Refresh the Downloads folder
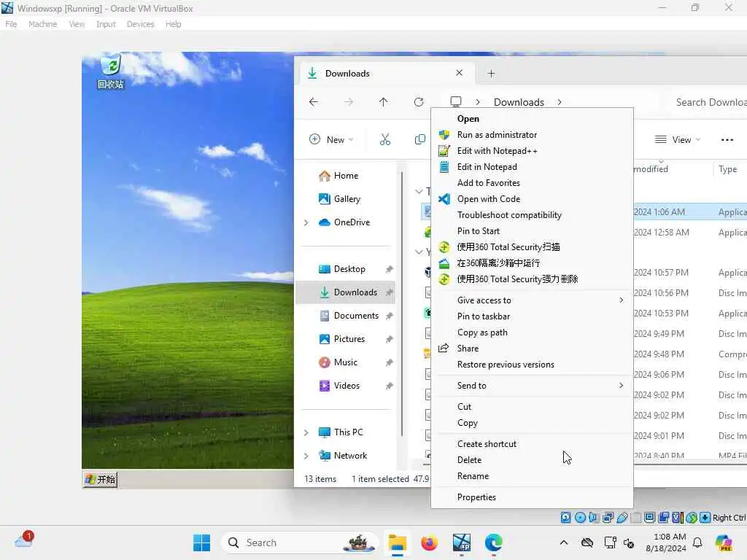Screen dimensions: 747x560 (419, 102)
